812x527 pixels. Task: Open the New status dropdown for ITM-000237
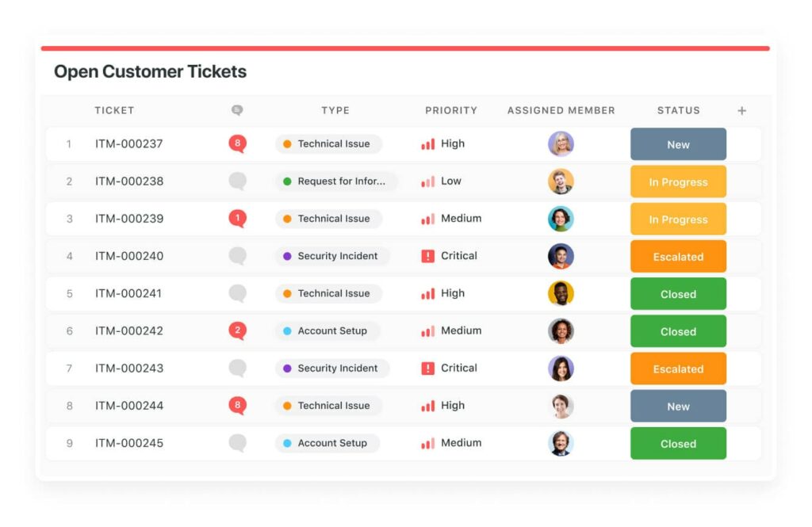pos(678,144)
